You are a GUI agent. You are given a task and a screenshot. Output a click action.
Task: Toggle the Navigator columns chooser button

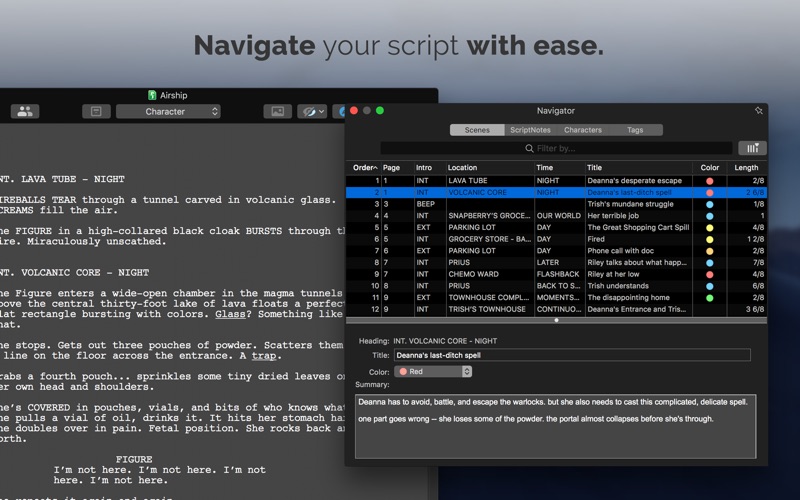pos(752,148)
